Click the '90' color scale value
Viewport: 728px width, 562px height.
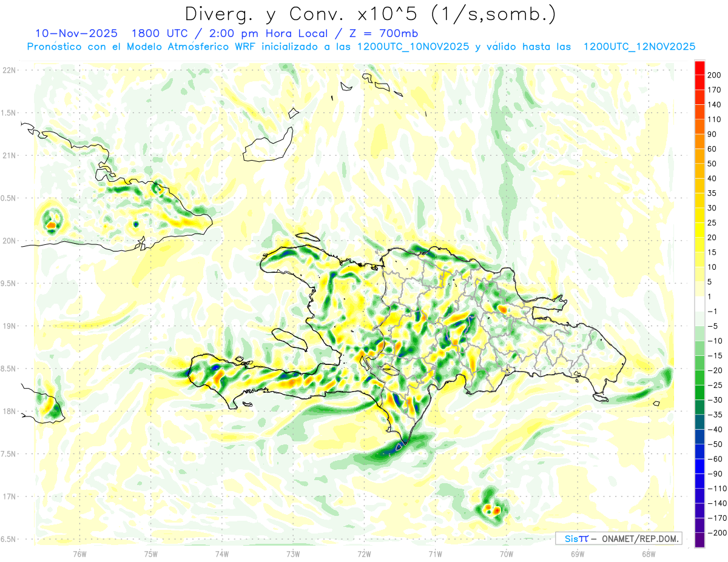(712, 135)
